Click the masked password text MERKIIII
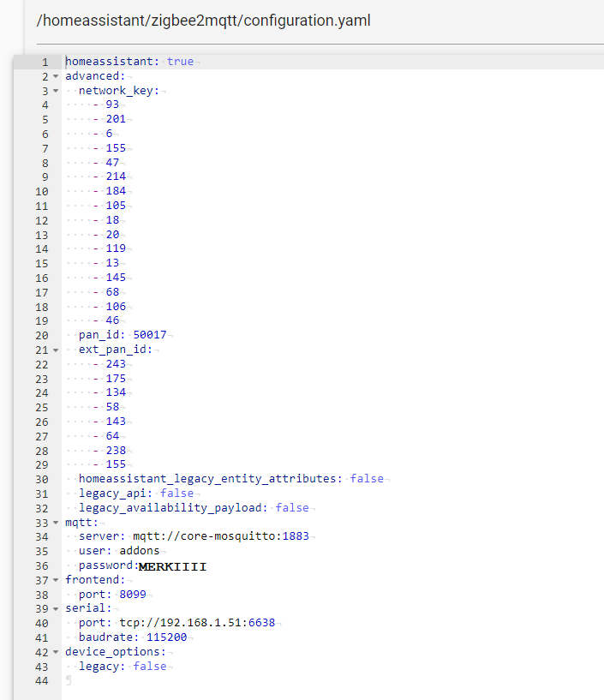The height and width of the screenshot is (700, 604). (x=172, y=566)
